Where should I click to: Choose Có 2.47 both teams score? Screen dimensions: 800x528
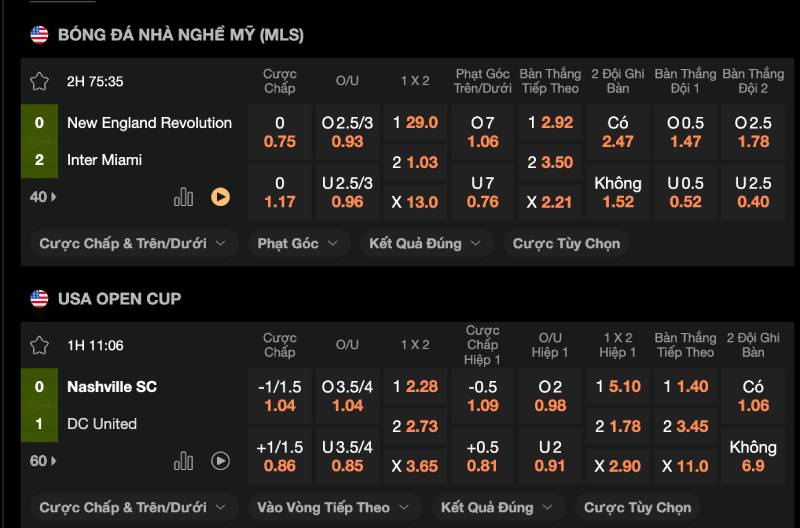617,132
